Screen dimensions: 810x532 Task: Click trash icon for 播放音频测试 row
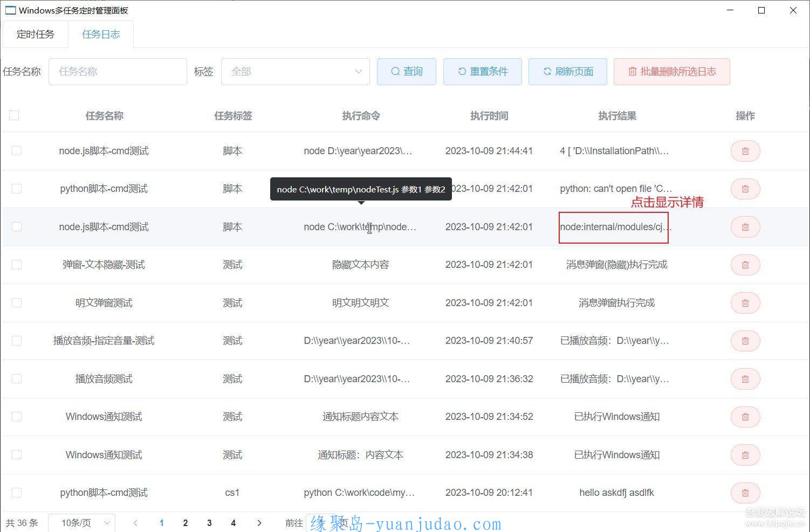[x=745, y=379]
